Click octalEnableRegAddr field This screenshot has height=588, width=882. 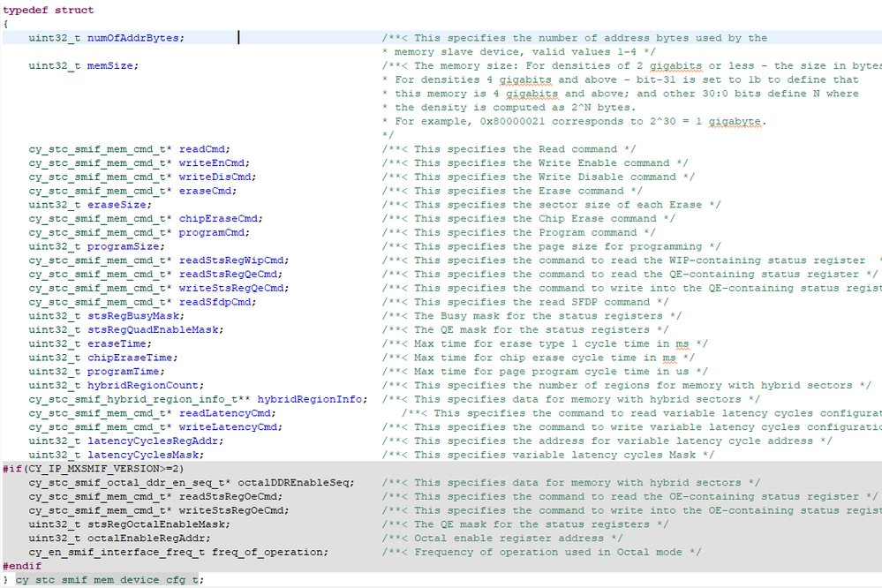[x=147, y=538]
